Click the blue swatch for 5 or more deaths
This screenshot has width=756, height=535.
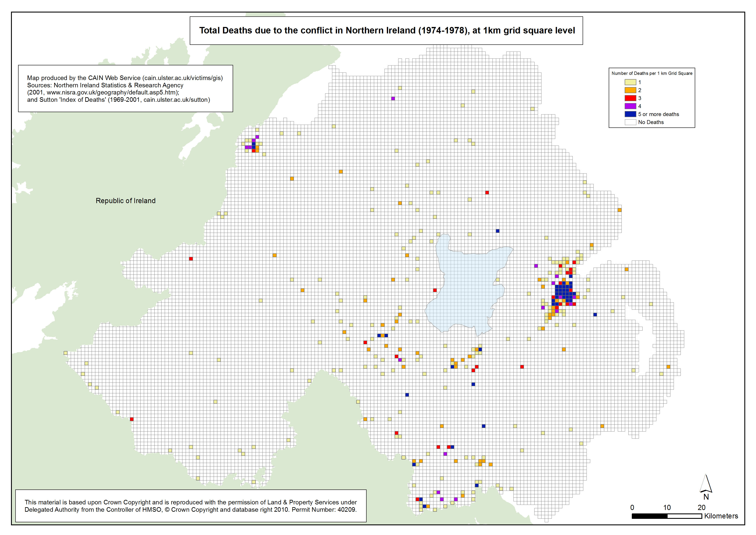[630, 114]
